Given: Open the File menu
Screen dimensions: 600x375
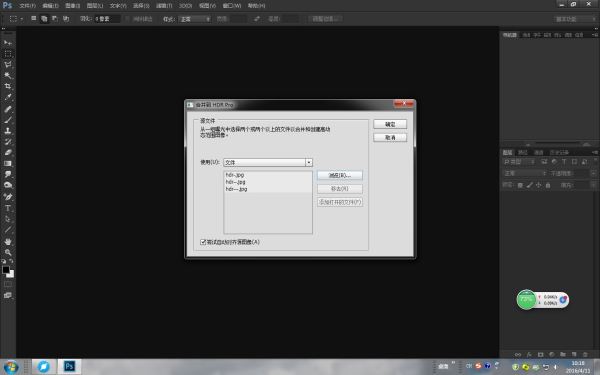Looking at the screenshot, I should click(x=27, y=6).
